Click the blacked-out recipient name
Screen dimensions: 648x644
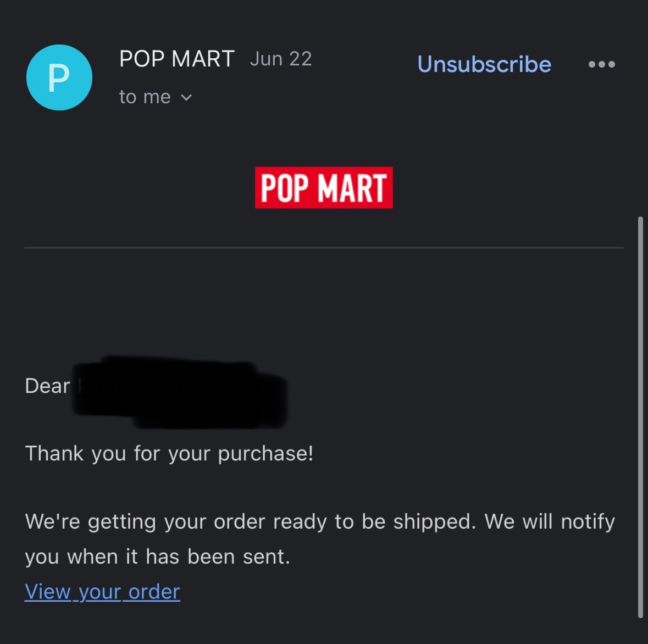pyautogui.click(x=180, y=392)
